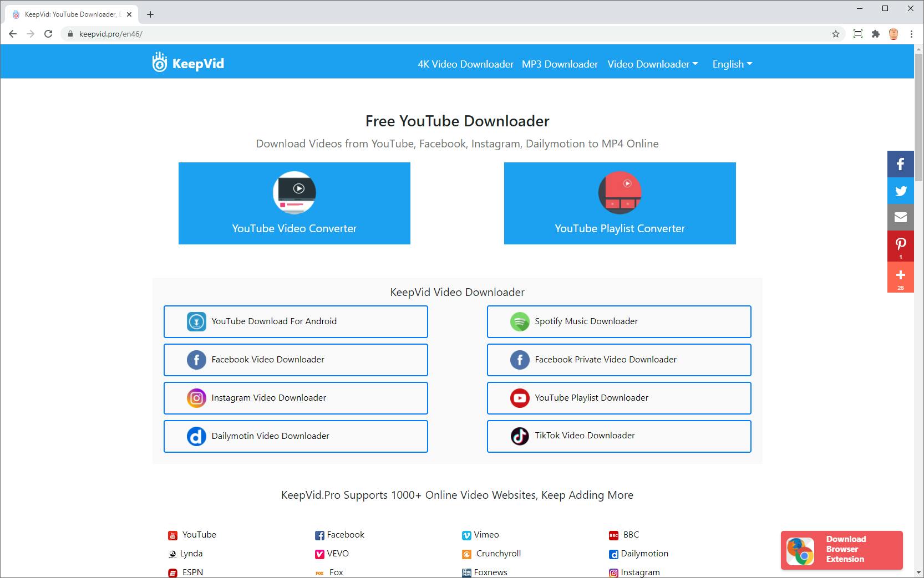
Task: Click the site lock icon in address bar
Action: pos(70,34)
